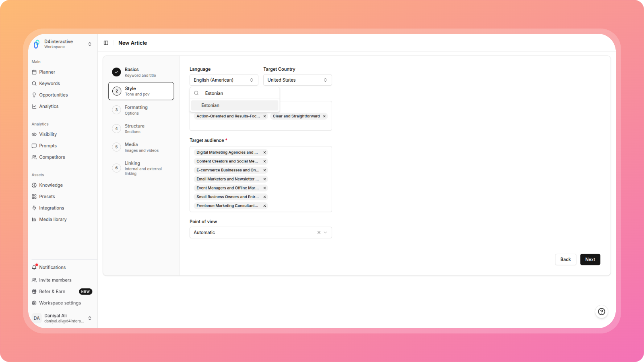Open Workspace settings gear item
The width and height of the screenshot is (644, 362).
(x=60, y=303)
